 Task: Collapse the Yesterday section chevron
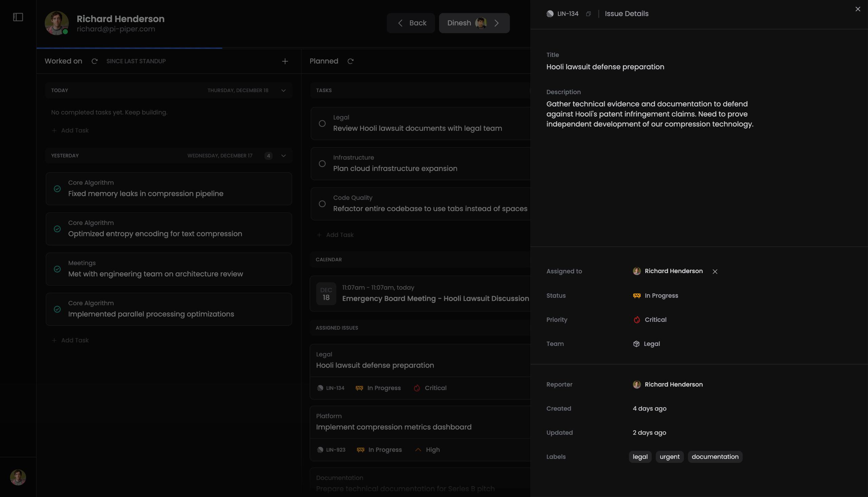283,156
